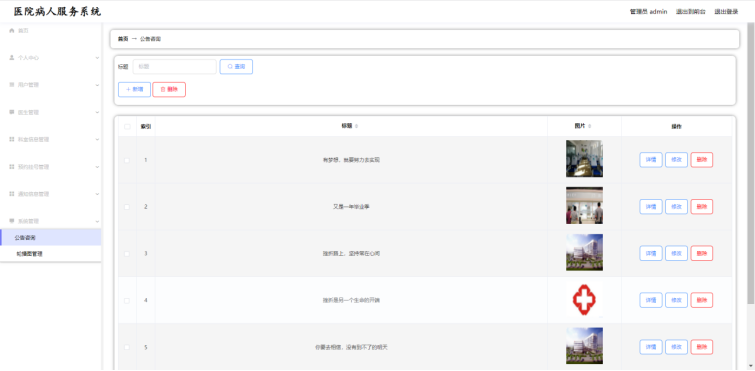The height and width of the screenshot is (371, 755).
Task: Open the 公告咨询 submenu item
Action: (51, 237)
